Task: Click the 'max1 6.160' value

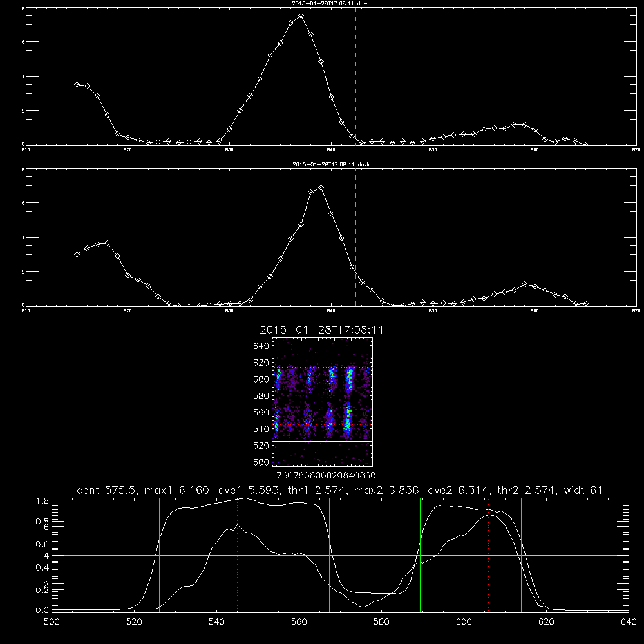Action: (x=176, y=490)
